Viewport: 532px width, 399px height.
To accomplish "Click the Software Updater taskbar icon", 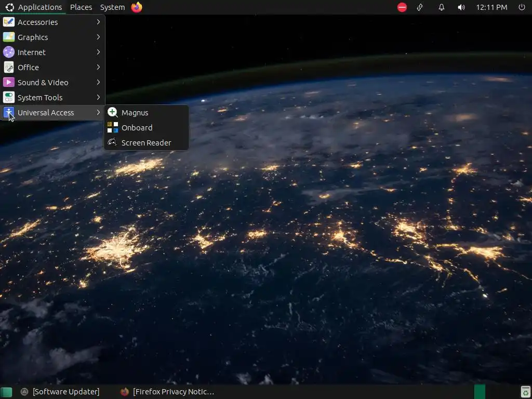I will 24,392.
